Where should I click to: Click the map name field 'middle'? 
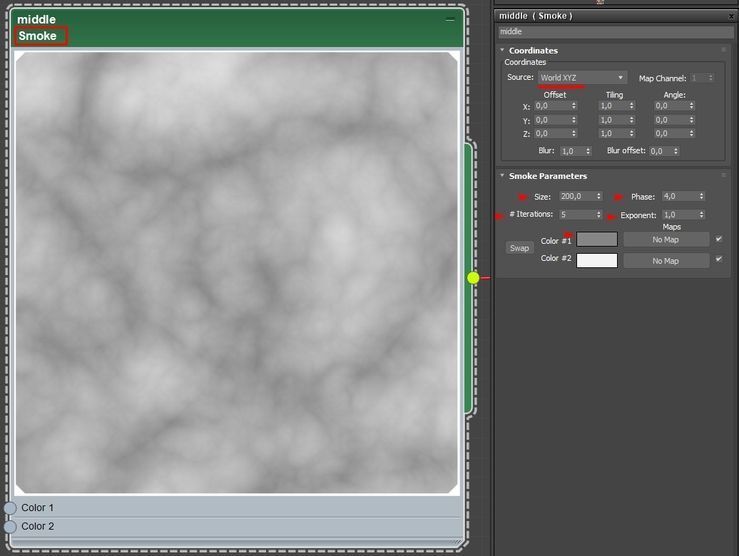click(616, 32)
